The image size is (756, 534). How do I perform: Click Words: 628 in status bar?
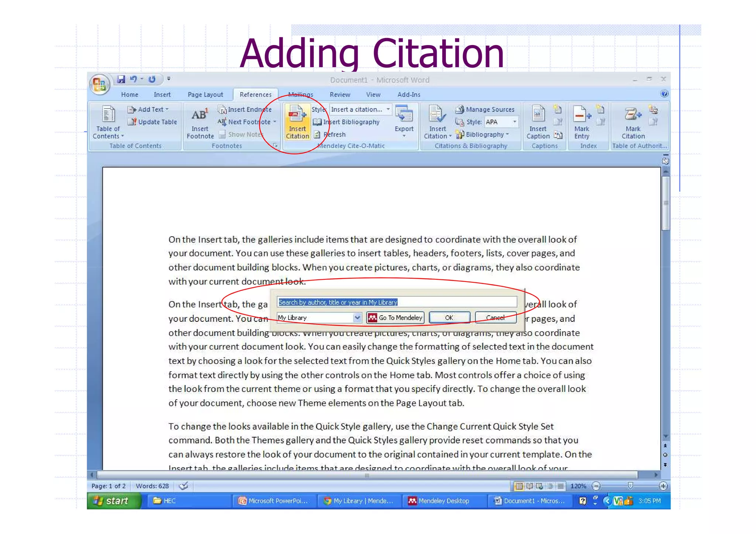152,486
